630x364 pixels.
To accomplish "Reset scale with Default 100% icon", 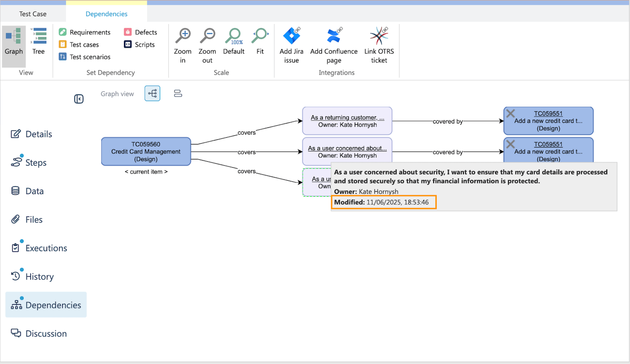I will (x=234, y=36).
